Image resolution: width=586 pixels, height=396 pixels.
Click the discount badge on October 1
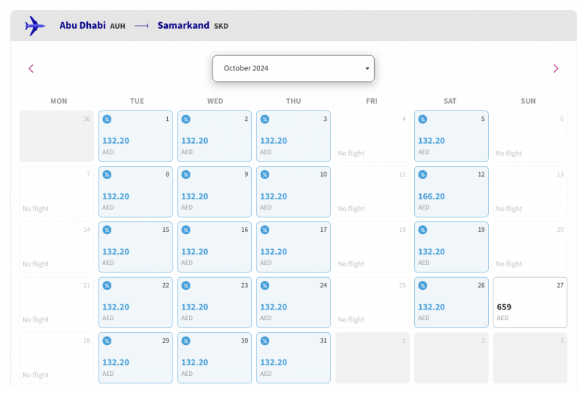(x=107, y=119)
